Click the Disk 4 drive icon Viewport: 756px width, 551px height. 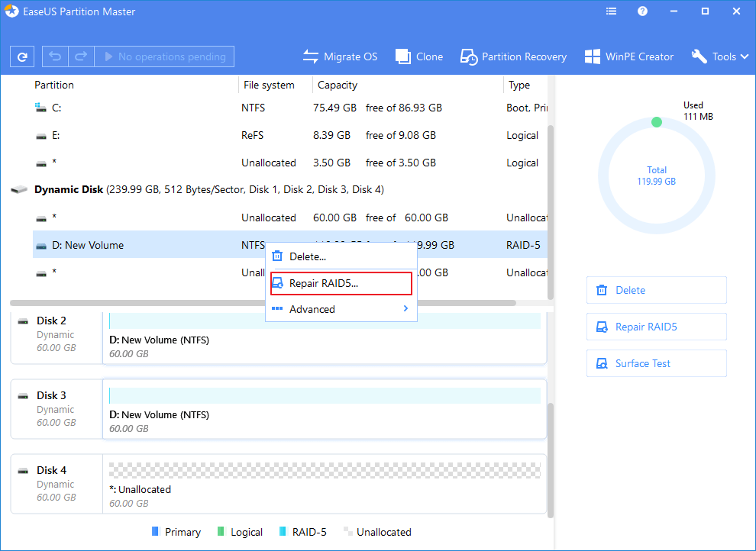click(23, 471)
